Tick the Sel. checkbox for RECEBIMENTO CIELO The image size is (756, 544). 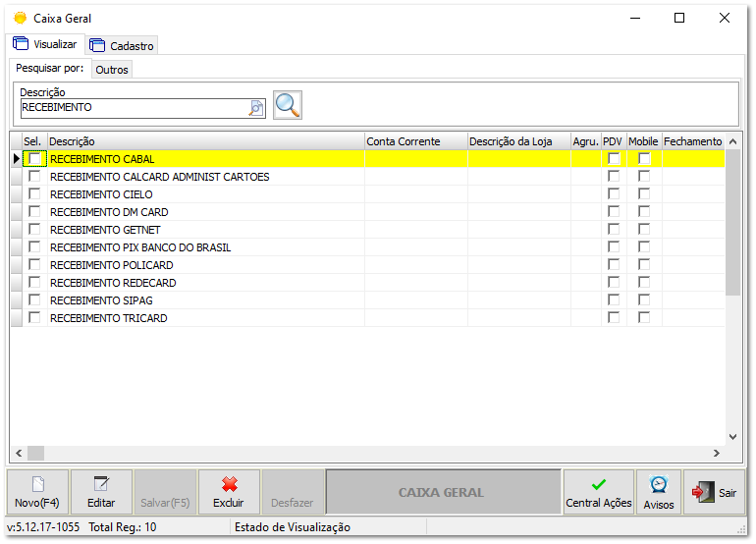[x=34, y=193]
